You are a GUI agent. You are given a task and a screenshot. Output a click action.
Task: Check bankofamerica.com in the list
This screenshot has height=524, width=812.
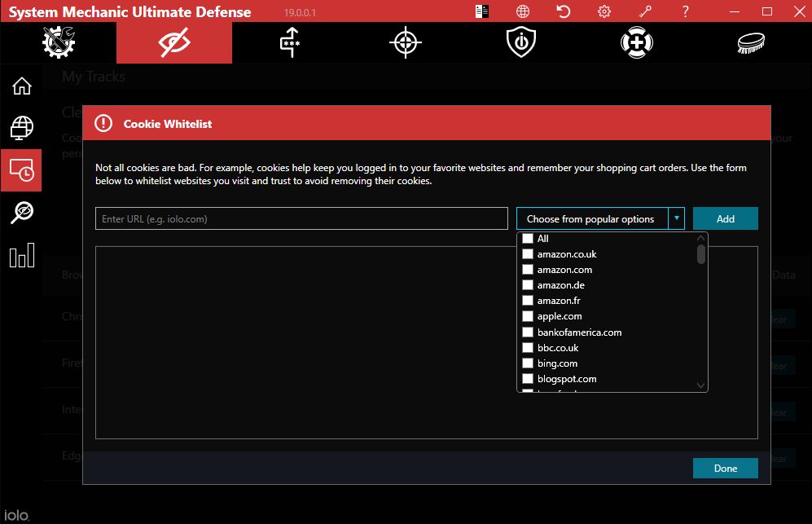click(x=528, y=332)
